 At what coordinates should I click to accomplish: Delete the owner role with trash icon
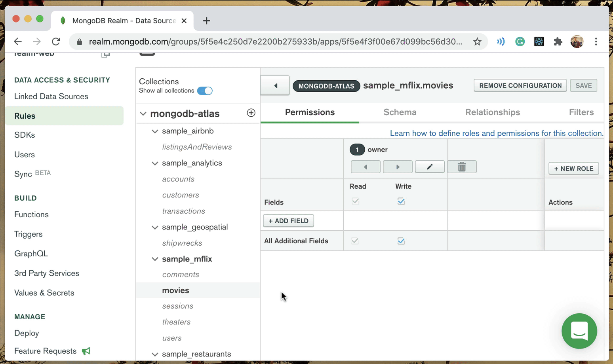coord(462,167)
